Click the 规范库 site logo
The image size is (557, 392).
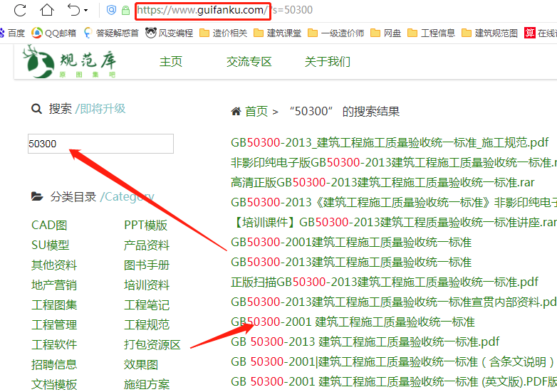pos(69,61)
